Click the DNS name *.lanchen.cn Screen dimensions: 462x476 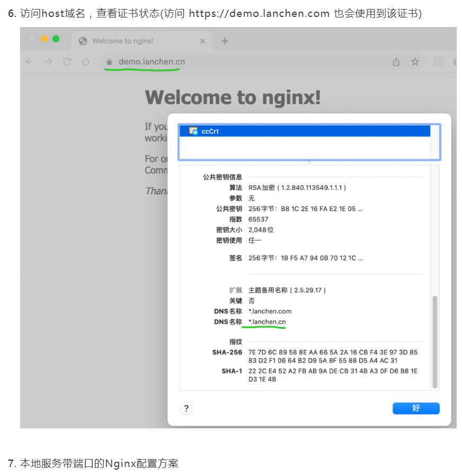267,322
